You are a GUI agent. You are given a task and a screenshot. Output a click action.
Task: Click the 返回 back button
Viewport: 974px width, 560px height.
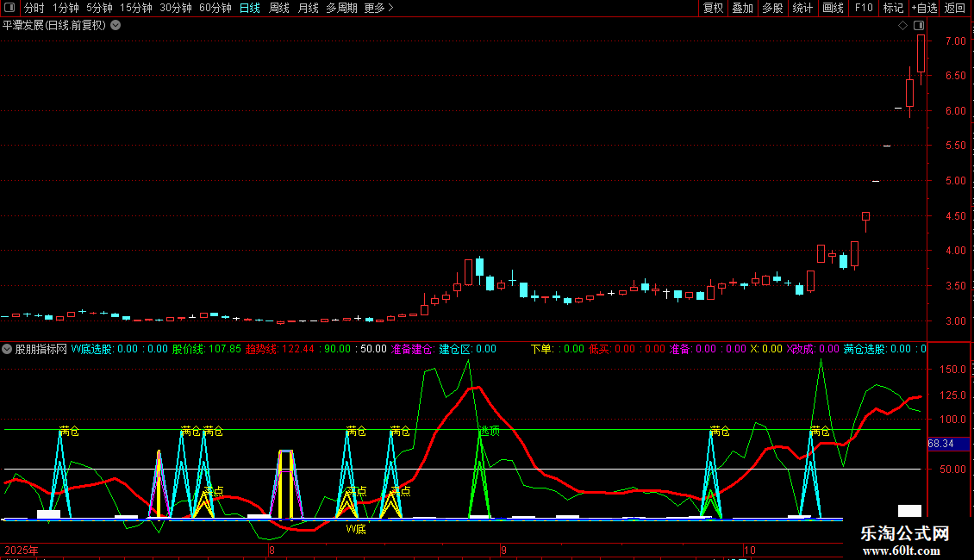click(x=955, y=8)
